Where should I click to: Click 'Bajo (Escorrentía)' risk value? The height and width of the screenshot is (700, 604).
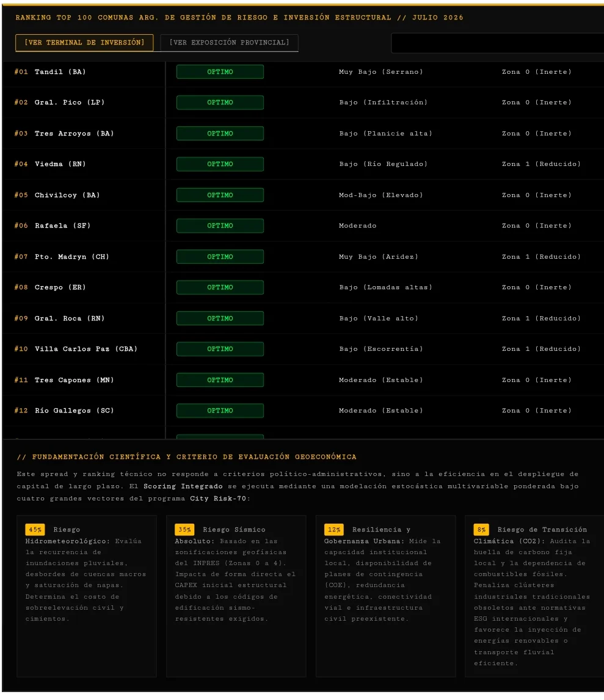click(381, 348)
